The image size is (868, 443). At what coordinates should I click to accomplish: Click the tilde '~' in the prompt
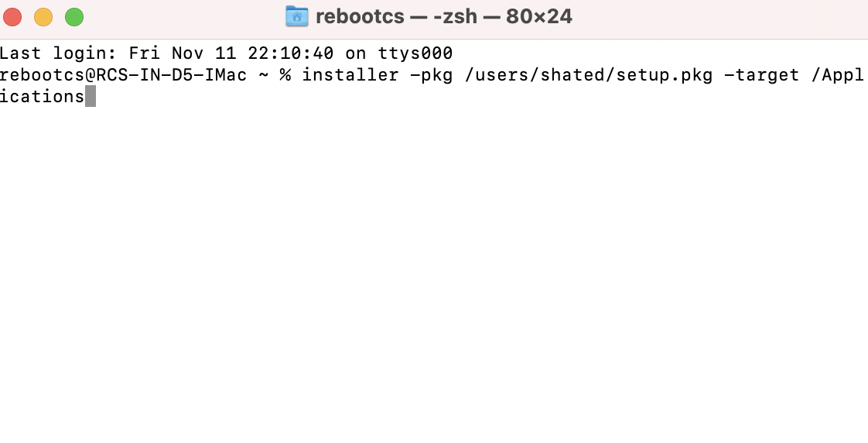tap(264, 75)
